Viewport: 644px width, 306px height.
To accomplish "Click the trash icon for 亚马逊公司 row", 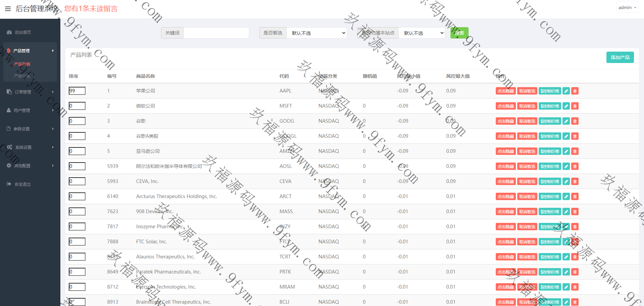I will point(575,151).
